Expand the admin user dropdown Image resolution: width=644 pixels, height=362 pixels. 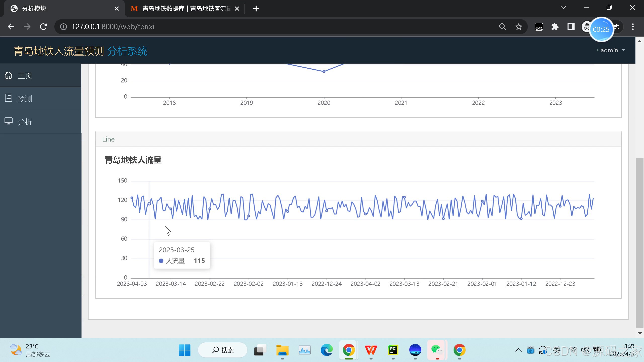(612, 50)
